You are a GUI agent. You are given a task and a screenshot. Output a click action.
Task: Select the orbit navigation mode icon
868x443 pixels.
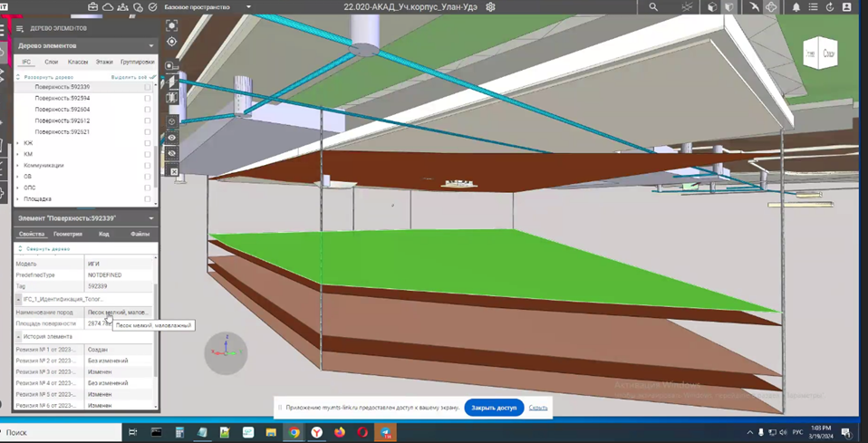point(771,7)
